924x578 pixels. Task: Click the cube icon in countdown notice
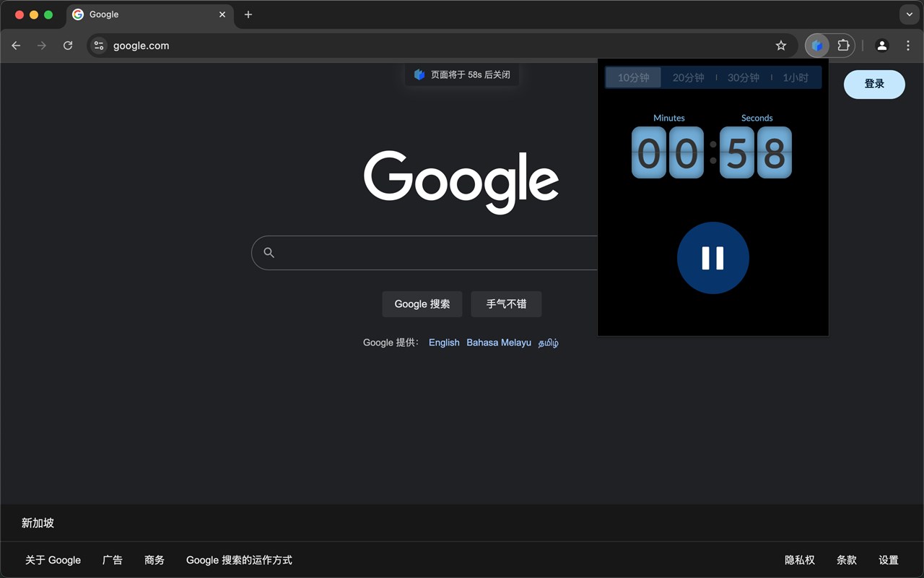[419, 74]
